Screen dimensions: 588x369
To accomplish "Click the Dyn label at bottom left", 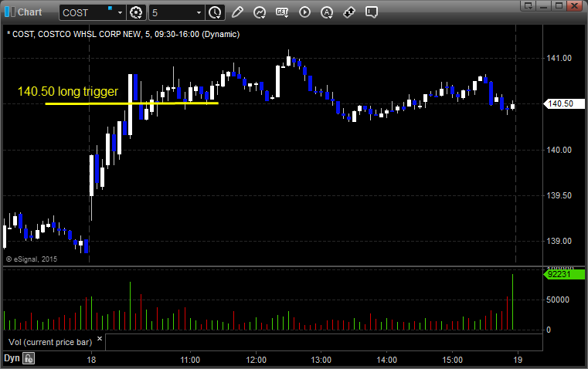I will click(12, 358).
